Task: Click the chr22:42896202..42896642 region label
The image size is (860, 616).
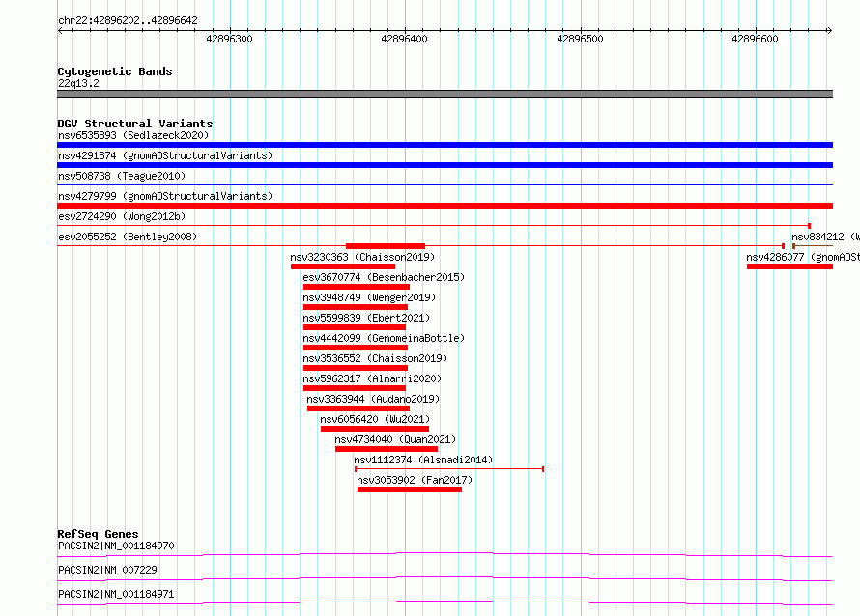Action: [128, 20]
